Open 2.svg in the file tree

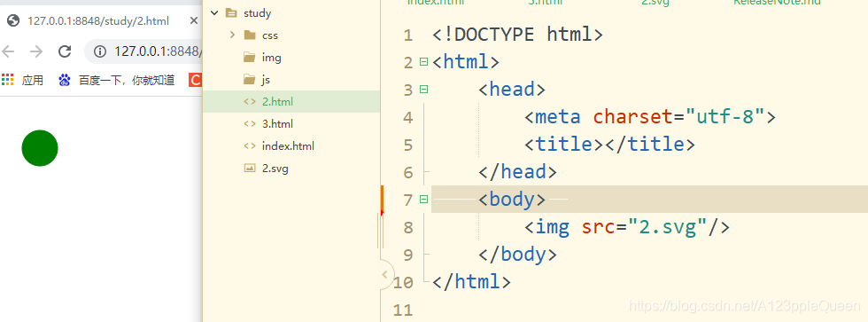[x=275, y=169]
